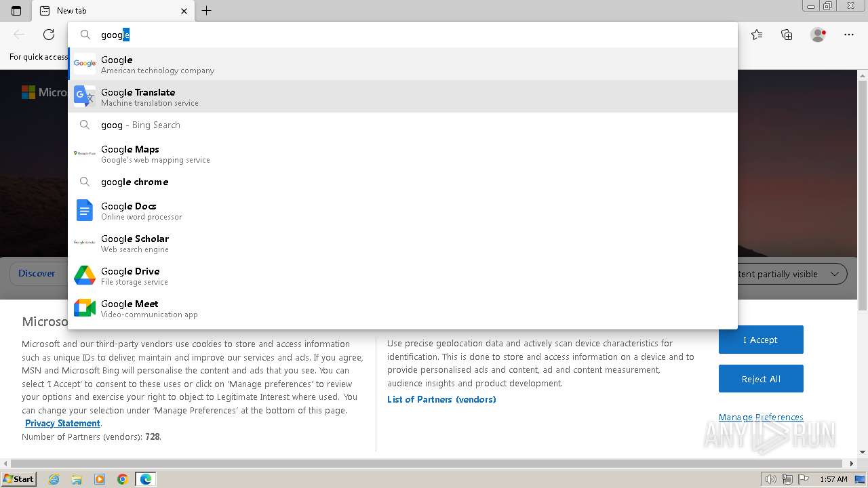868x488 pixels.
Task: Click the volume speaker tray icon
Action: [x=770, y=479]
